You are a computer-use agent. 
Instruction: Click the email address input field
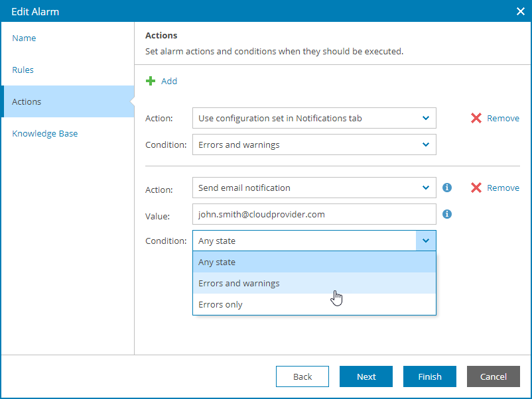click(x=314, y=214)
